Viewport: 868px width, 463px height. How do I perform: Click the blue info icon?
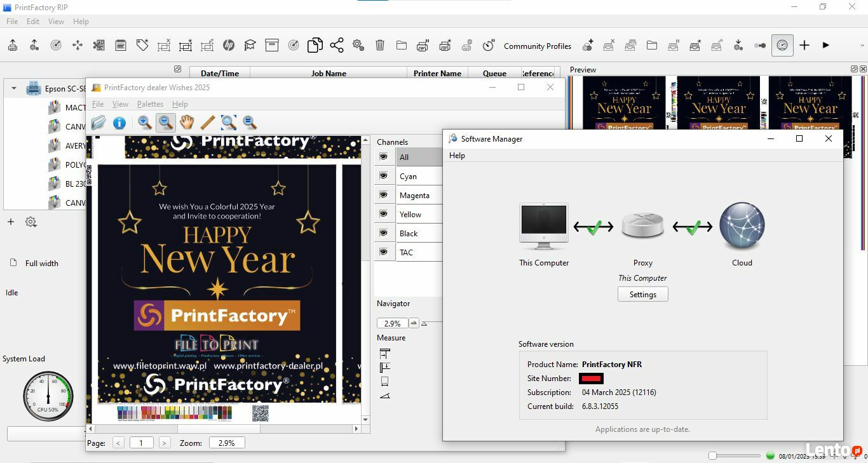(119, 123)
